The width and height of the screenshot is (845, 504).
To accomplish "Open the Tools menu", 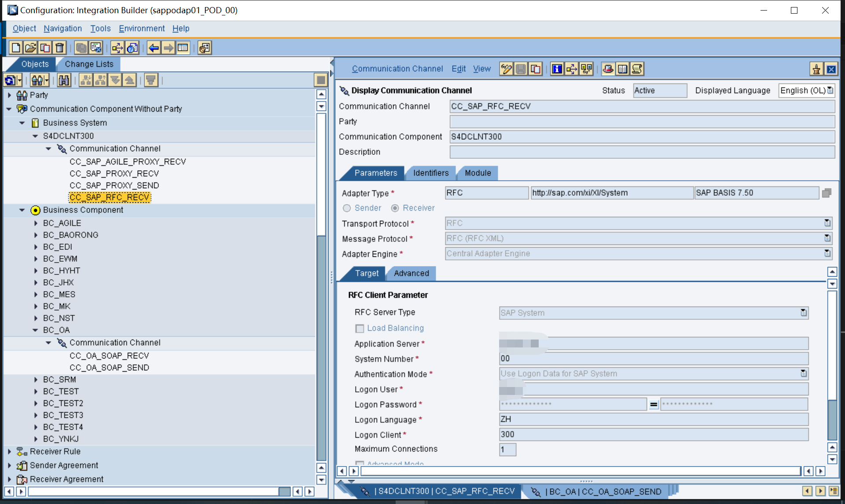I will [x=100, y=28].
